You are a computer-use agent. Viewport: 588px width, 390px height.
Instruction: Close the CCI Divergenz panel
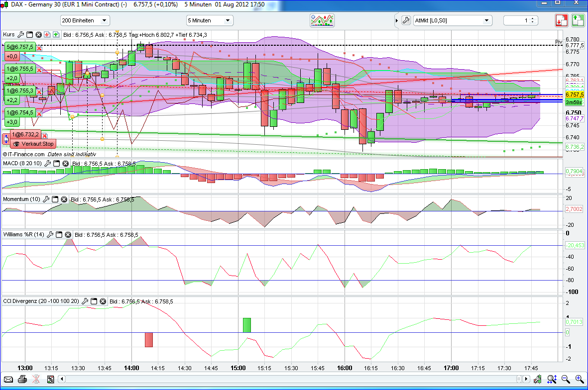pyautogui.click(x=103, y=301)
